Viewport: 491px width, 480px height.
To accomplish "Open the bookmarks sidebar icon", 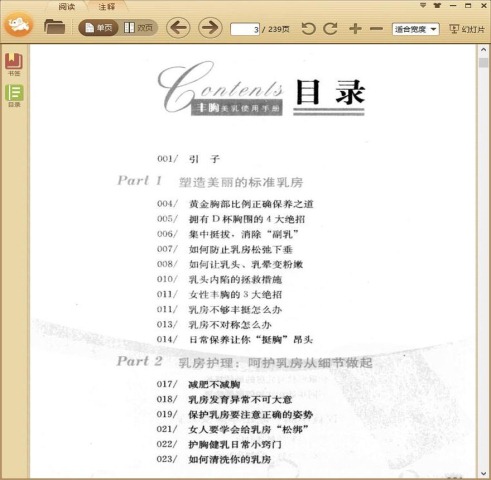I will [14, 64].
